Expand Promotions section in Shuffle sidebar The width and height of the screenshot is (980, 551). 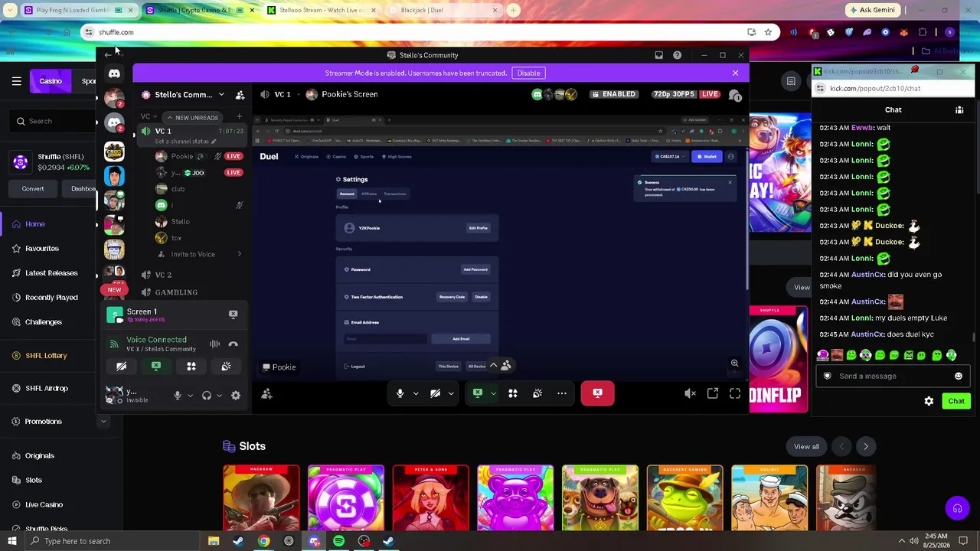[103, 422]
